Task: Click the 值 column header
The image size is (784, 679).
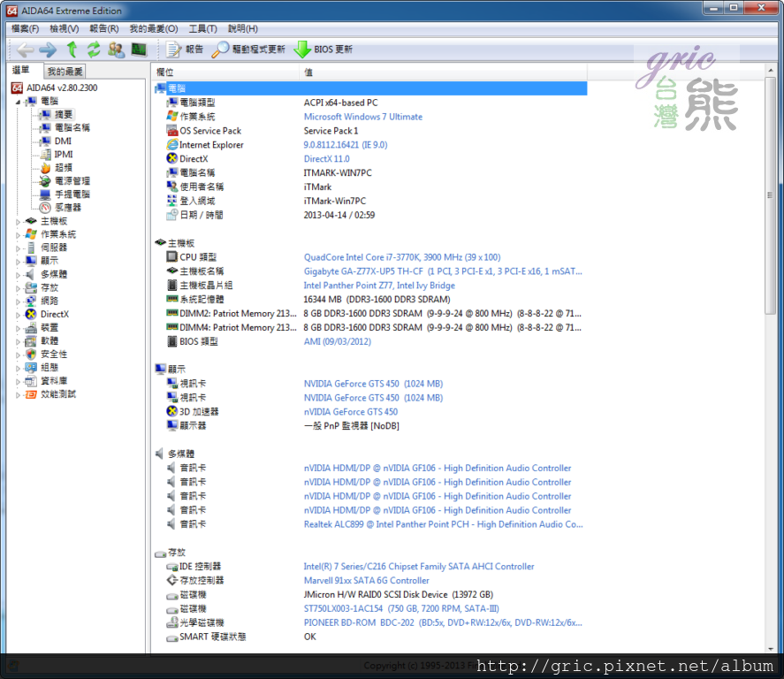Action: tap(443, 72)
